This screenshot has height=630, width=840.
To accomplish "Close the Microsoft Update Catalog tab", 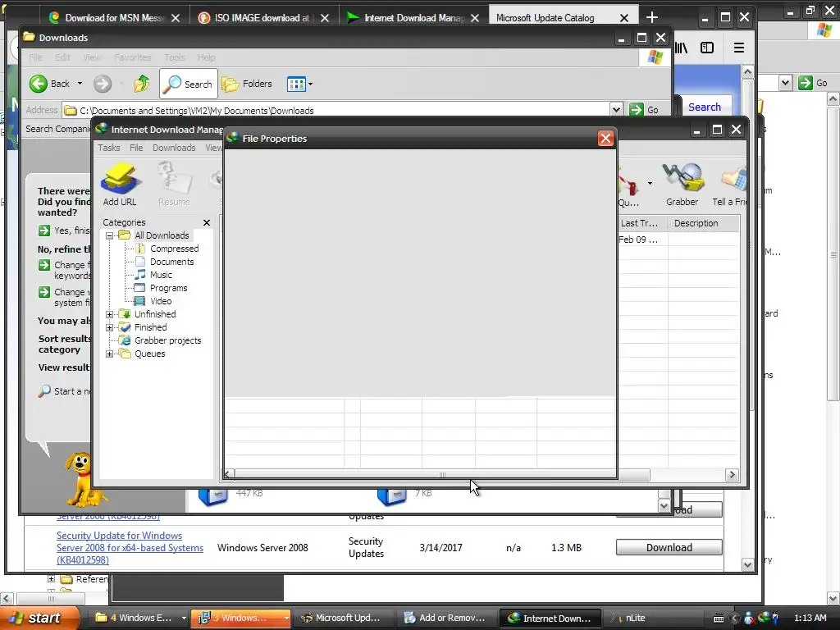I will click(x=623, y=18).
